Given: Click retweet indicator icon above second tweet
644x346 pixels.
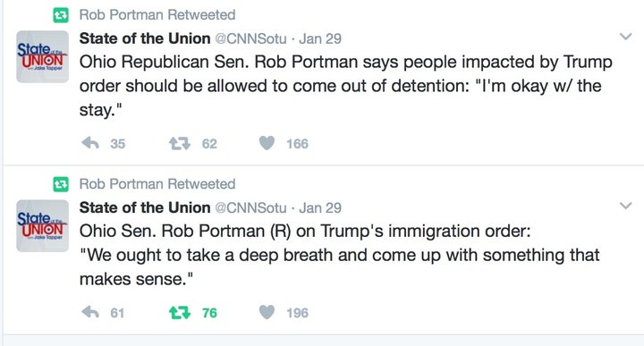Looking at the screenshot, I should point(61,185).
